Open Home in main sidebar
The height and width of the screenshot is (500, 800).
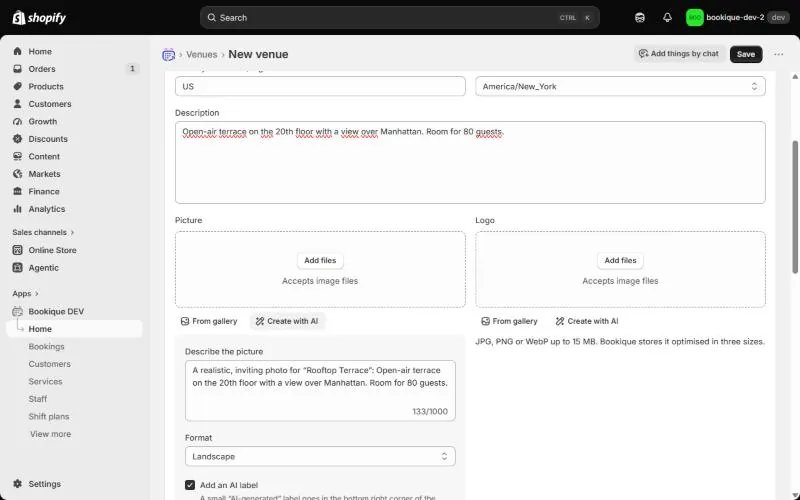click(x=74, y=52)
